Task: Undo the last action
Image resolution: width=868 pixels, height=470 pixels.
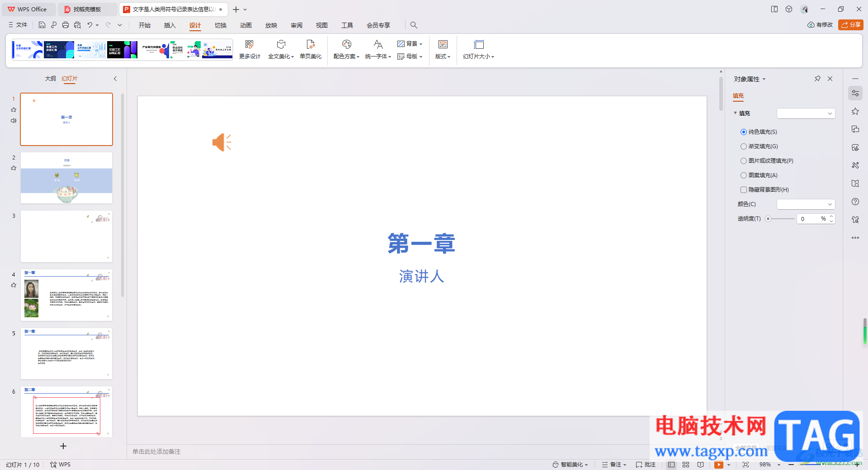Action: [x=90, y=25]
